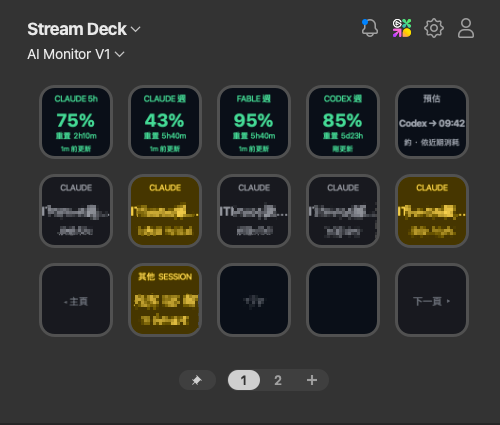Open the notifications bell icon
The height and width of the screenshot is (425, 500).
click(x=370, y=28)
